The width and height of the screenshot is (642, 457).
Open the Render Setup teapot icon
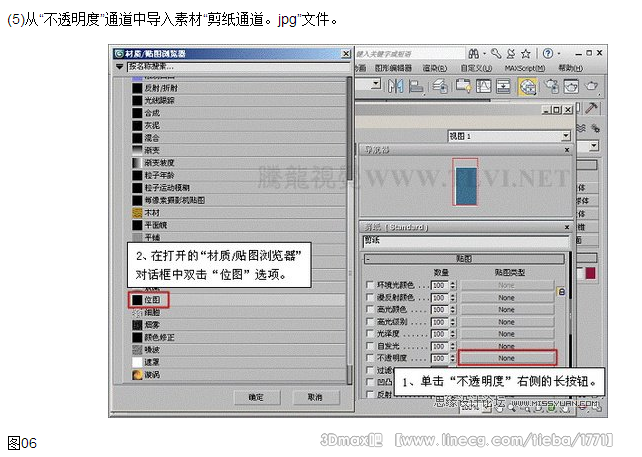(x=552, y=86)
